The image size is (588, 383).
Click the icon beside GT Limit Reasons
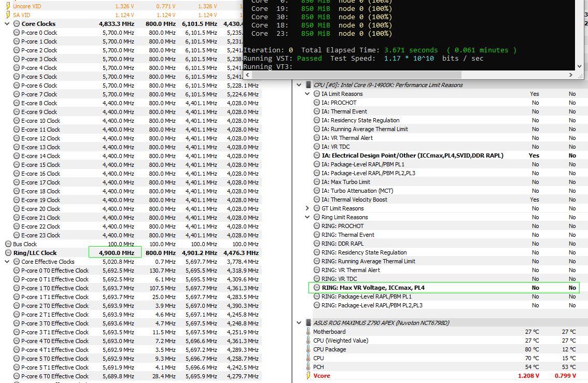[317, 208]
